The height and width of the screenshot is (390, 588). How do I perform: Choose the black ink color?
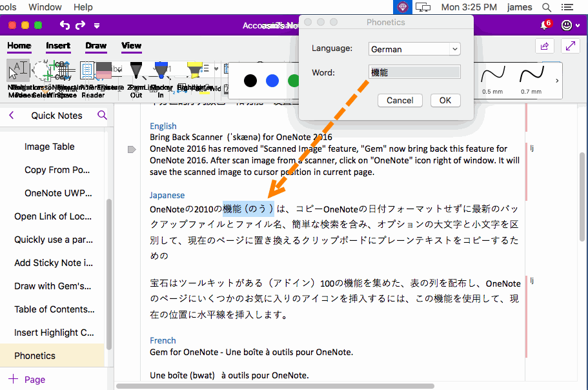pyautogui.click(x=250, y=81)
